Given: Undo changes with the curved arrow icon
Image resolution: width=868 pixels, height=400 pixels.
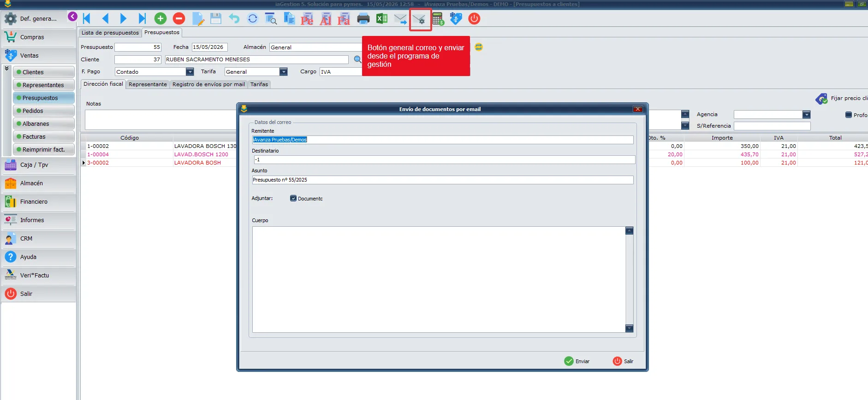Looking at the screenshot, I should pos(234,18).
